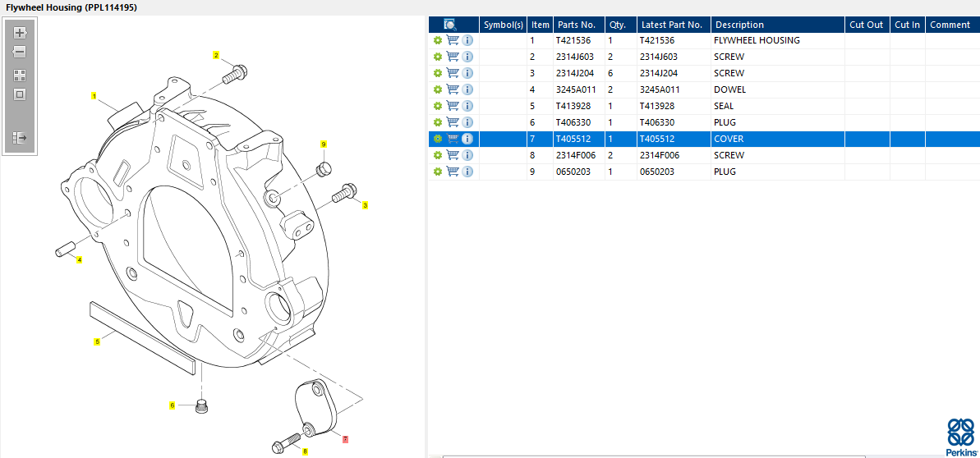Add SEAL T413928 to cart

[x=453, y=106]
